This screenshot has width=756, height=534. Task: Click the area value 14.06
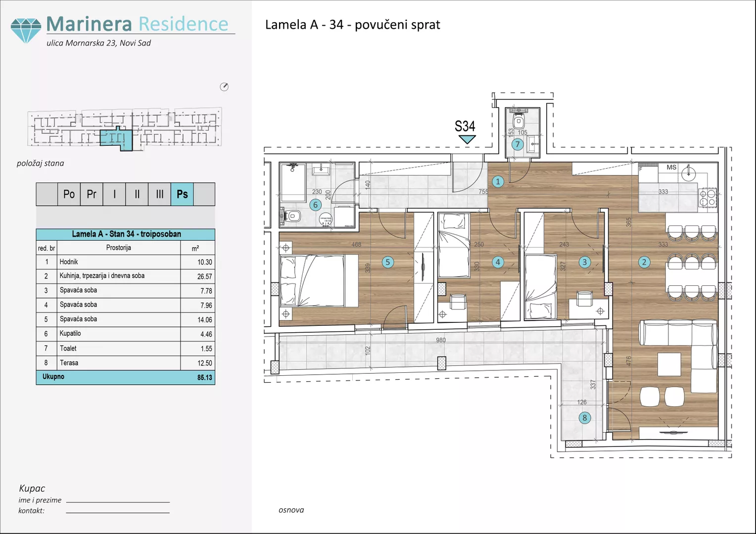204,320
